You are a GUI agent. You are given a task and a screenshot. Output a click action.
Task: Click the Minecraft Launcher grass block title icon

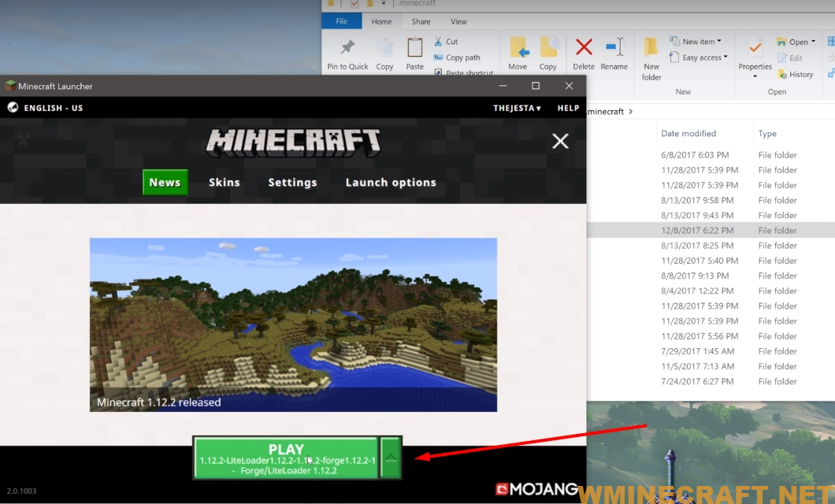(10, 86)
